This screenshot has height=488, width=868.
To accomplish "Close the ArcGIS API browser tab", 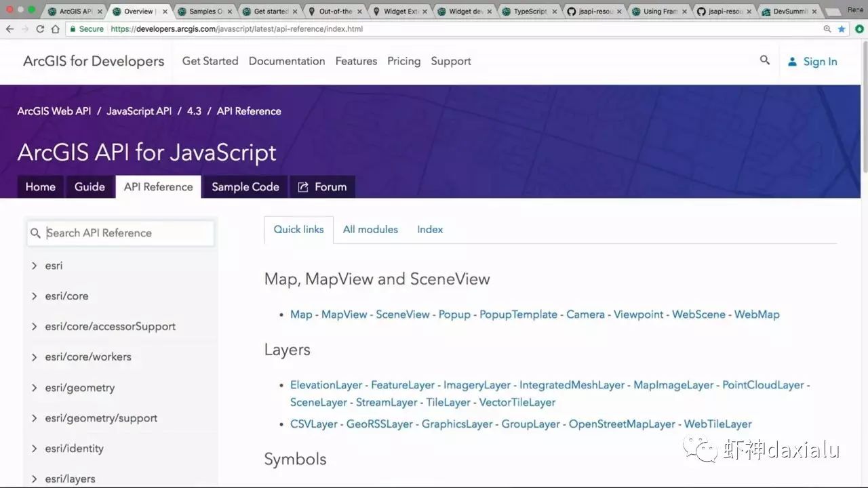I will click(100, 12).
